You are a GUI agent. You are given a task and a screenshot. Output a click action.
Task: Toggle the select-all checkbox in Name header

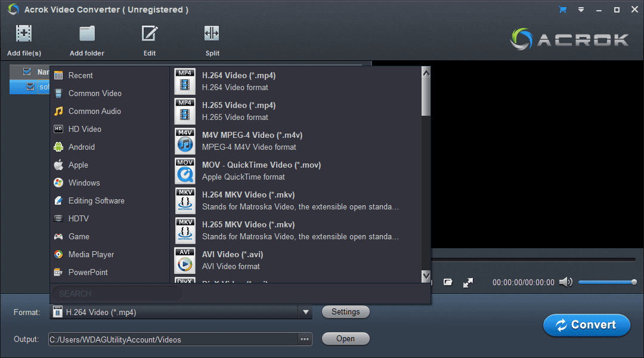(x=27, y=72)
